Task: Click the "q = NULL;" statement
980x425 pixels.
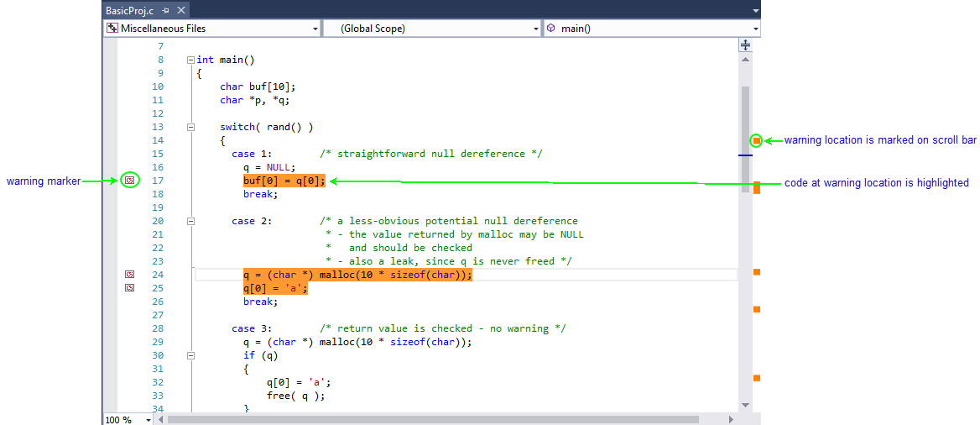Action: tap(268, 167)
